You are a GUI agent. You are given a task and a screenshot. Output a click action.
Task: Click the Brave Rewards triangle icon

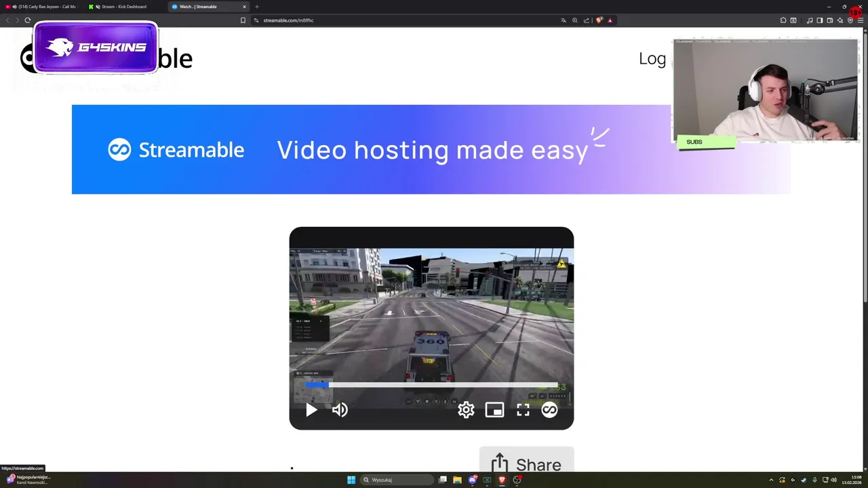[x=610, y=20]
